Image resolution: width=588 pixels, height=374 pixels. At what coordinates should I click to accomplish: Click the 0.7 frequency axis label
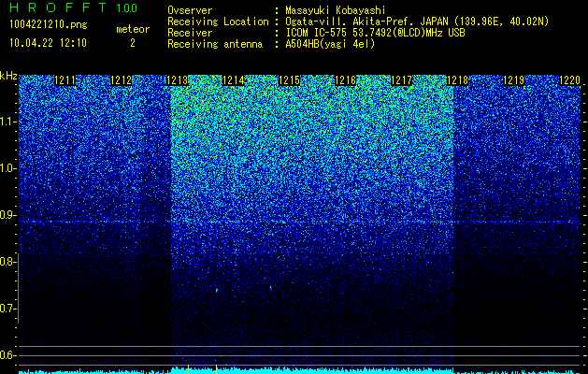click(7, 309)
